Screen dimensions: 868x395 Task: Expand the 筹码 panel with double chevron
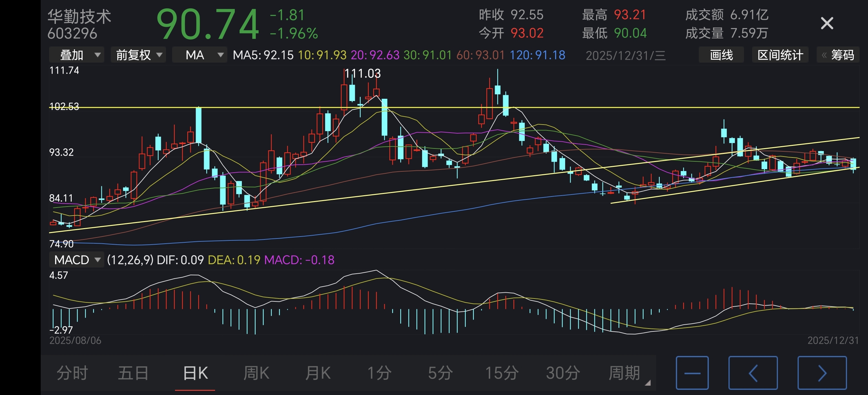point(838,55)
